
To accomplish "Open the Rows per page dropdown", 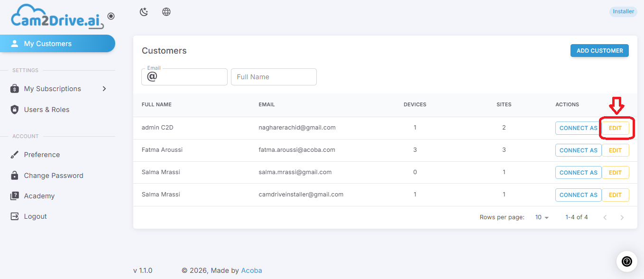I will 542,217.
